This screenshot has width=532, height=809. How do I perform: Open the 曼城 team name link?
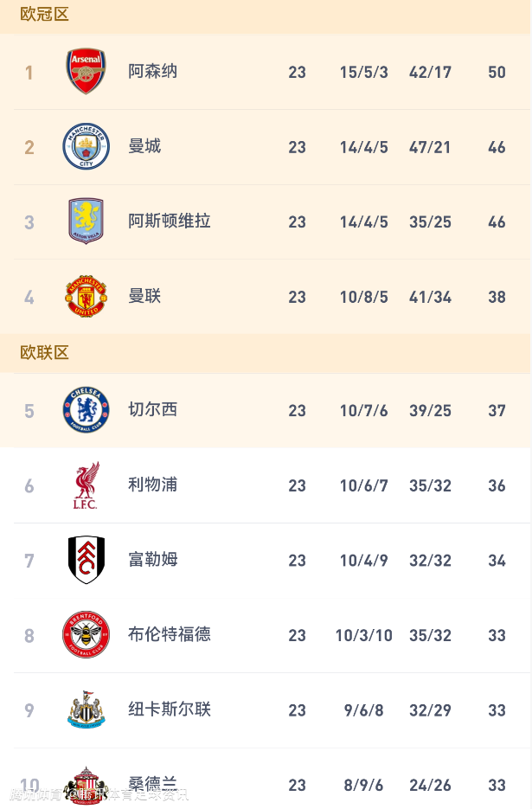click(x=144, y=146)
